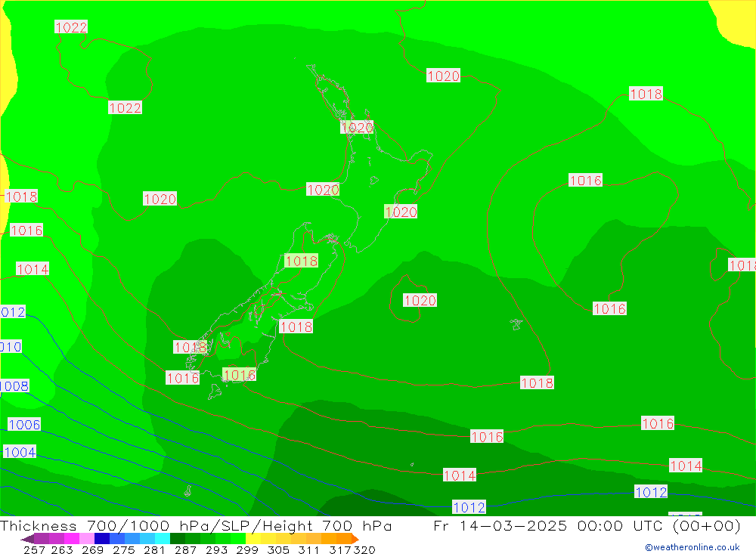Click the lower 1022 label below the loop
Screen dimensions: 756x554
[125, 107]
